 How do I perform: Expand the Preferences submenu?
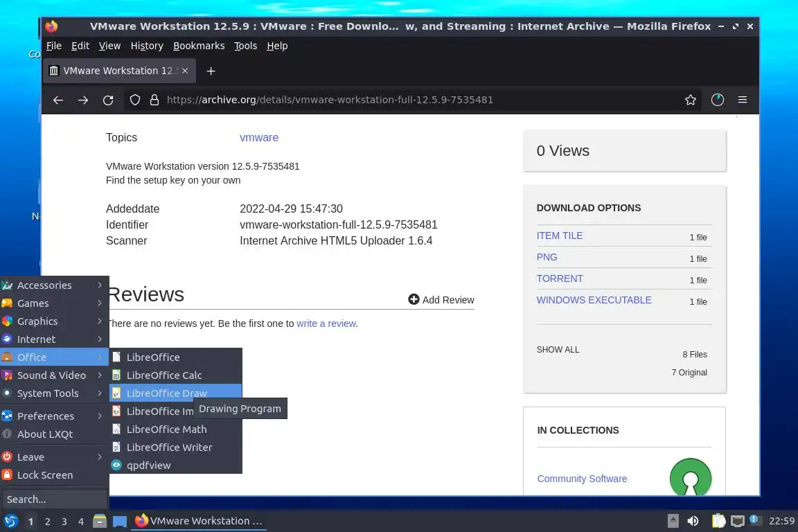pos(55,416)
